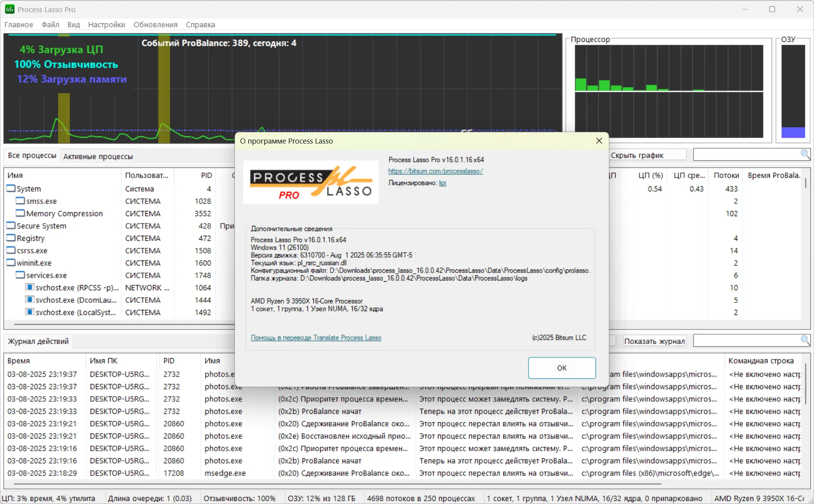Close the About Process Lasso dialog
This screenshot has height=504, width=814.
click(x=599, y=141)
